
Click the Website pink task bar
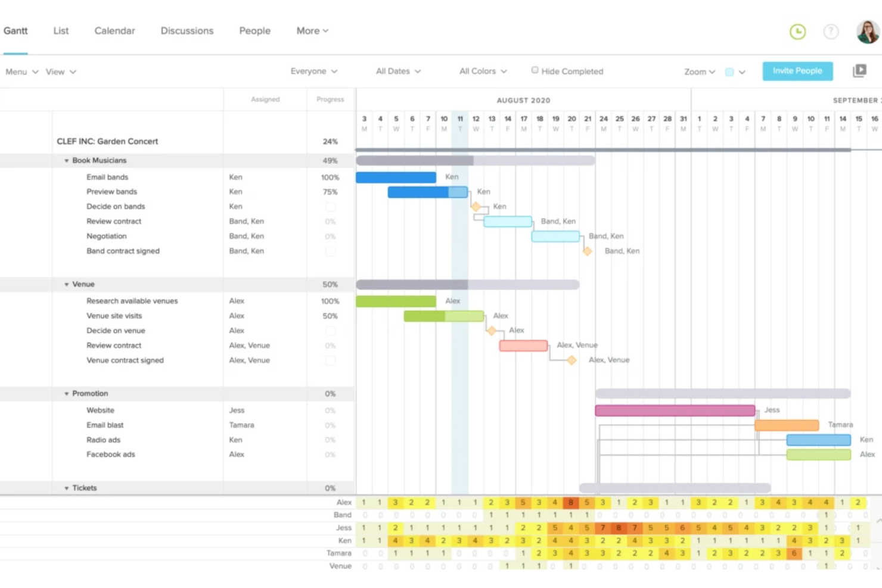(x=675, y=410)
